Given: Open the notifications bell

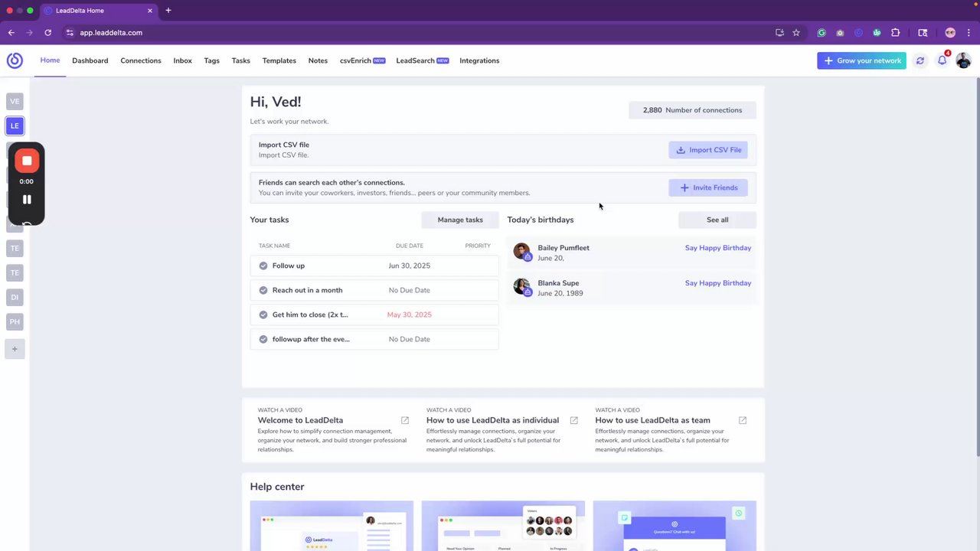Looking at the screenshot, I should pyautogui.click(x=942, y=60).
